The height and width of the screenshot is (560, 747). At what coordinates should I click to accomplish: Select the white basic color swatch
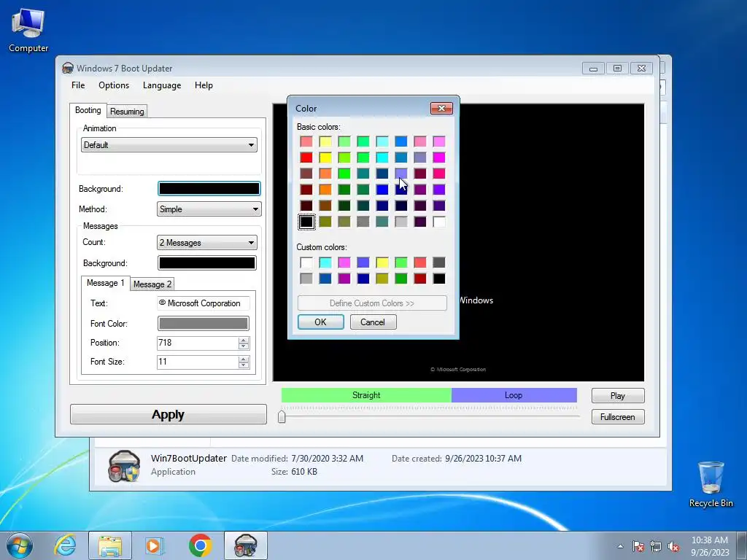[x=439, y=222]
